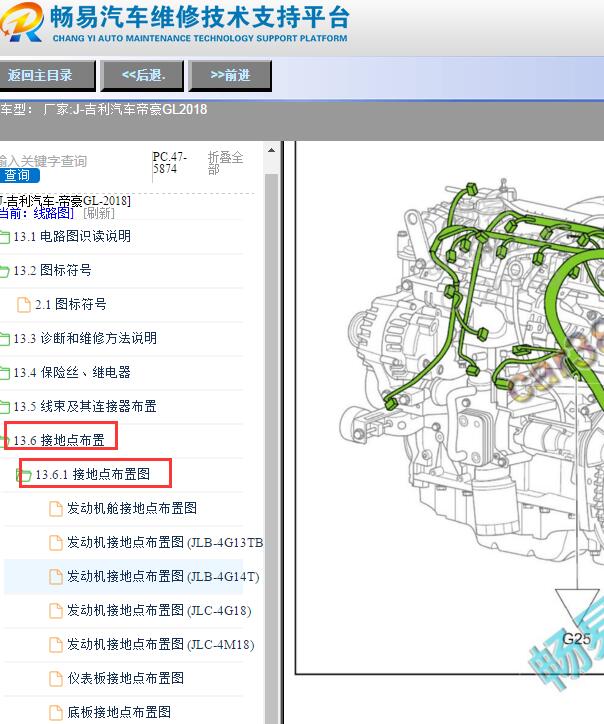Collapse folder icon of 13.6.1 接地点布置图

click(x=24, y=475)
